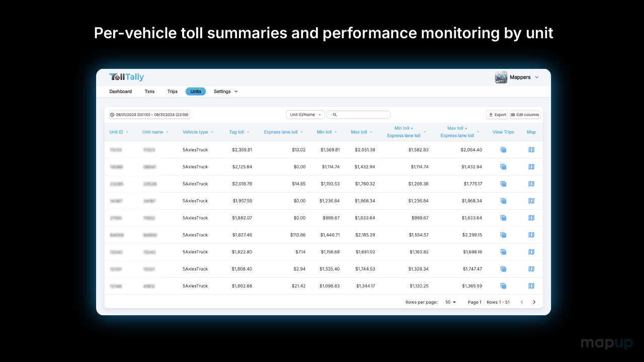Screen dimensions: 644x362
Task: Open Map icon for $2,125.84 row
Action: click(x=531, y=167)
